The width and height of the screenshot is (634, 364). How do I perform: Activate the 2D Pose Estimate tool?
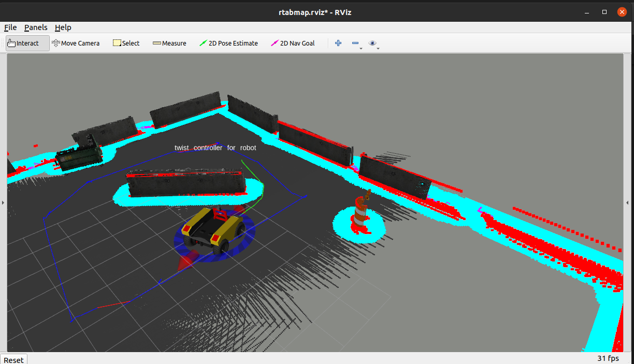pyautogui.click(x=228, y=43)
